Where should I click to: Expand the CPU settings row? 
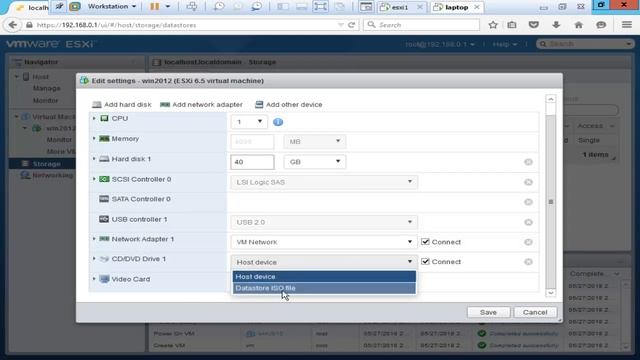[x=94, y=118]
